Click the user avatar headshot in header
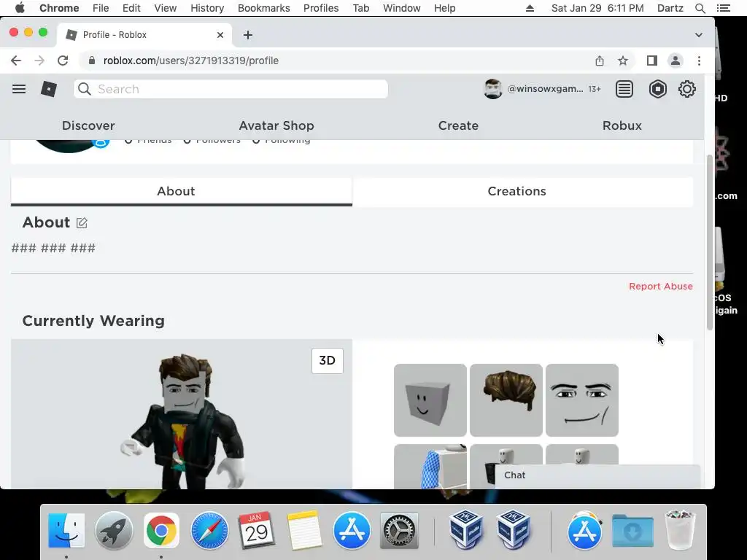Screen dimensions: 747x560 tap(493, 89)
